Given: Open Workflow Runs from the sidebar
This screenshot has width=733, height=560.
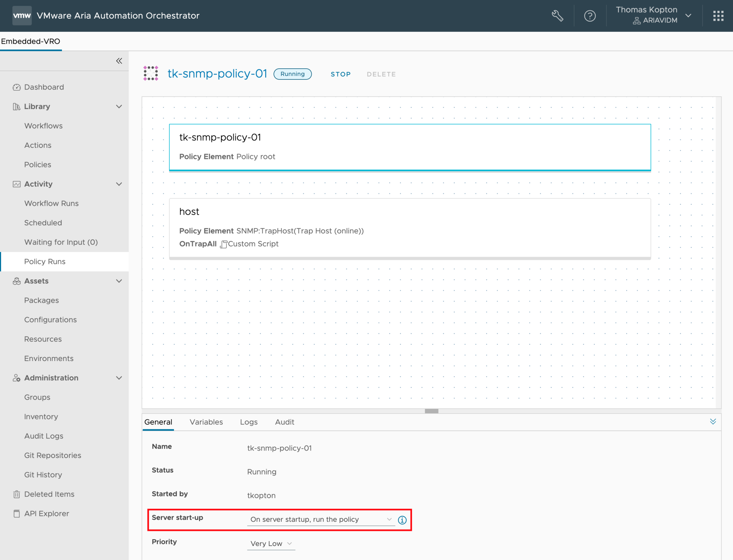Looking at the screenshot, I should tap(51, 203).
